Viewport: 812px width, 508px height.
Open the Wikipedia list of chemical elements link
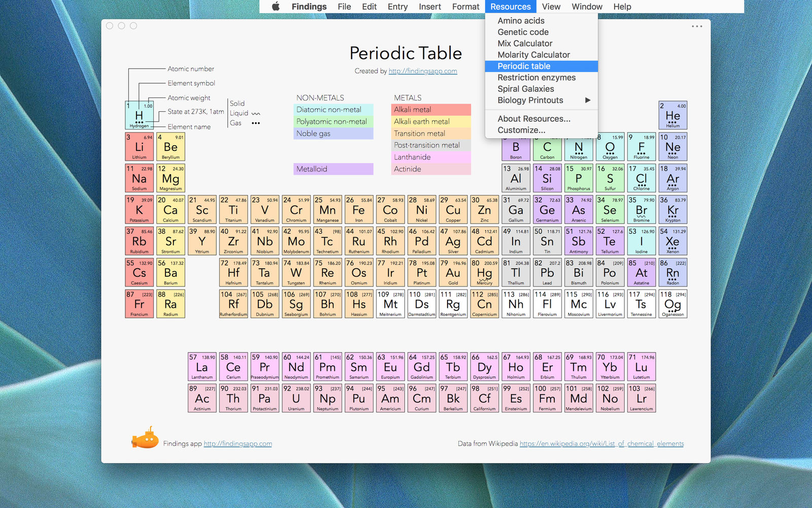[x=601, y=443]
